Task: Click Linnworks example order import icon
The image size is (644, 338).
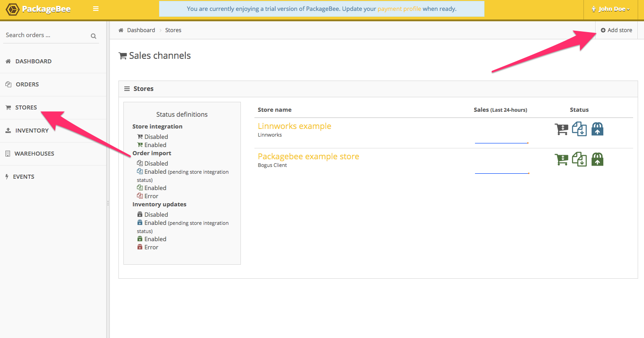Action: tap(579, 129)
